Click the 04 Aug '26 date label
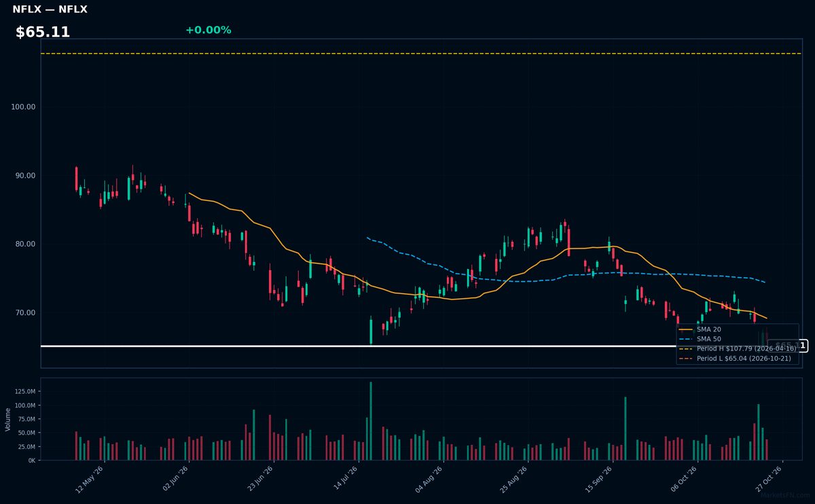 [x=429, y=479]
